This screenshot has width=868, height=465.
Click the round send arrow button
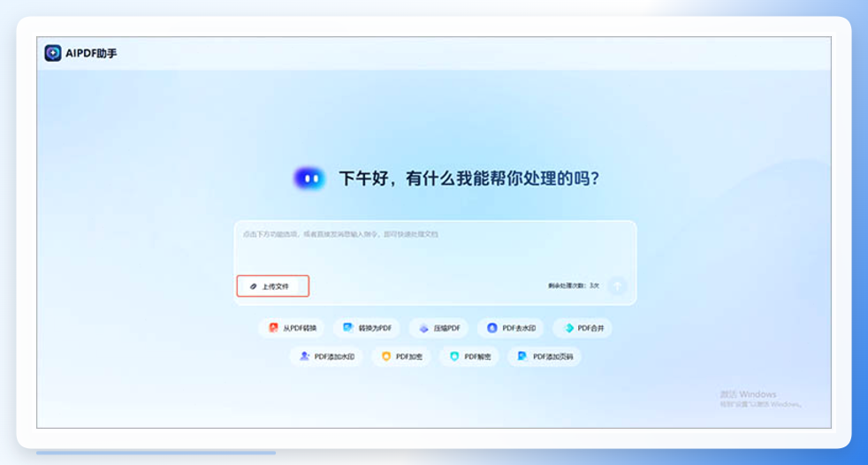[617, 286]
